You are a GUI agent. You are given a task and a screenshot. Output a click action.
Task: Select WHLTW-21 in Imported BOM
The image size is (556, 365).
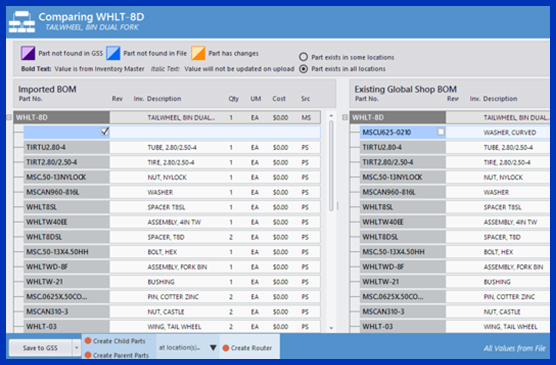pos(66,282)
